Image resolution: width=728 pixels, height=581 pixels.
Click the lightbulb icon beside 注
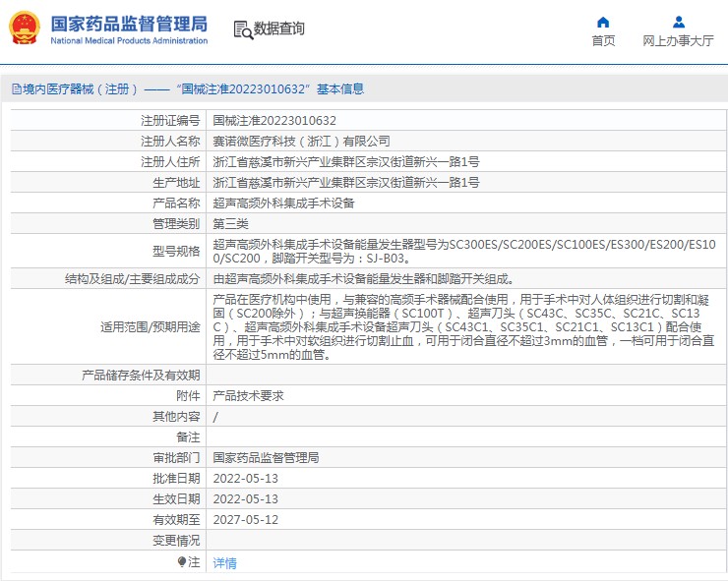tap(182, 562)
